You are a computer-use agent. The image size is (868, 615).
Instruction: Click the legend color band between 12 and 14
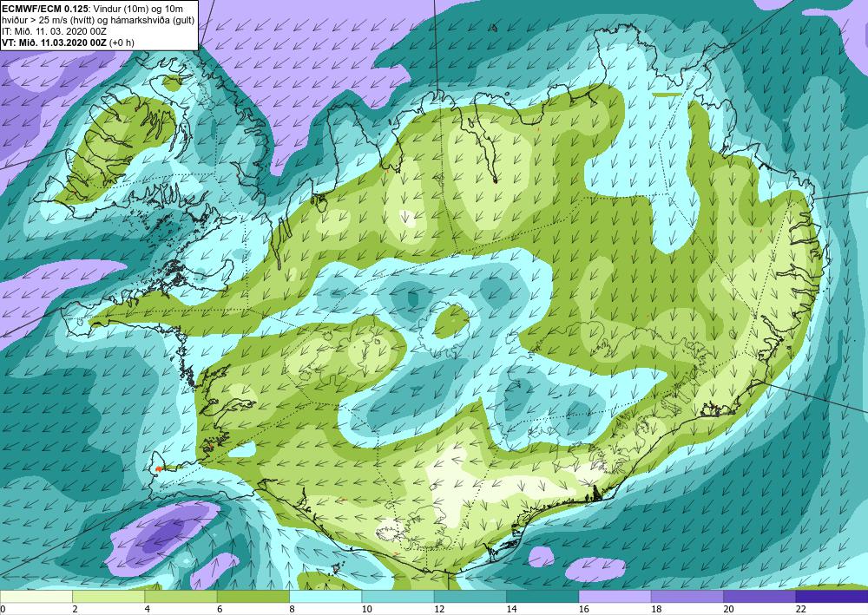[470, 597]
